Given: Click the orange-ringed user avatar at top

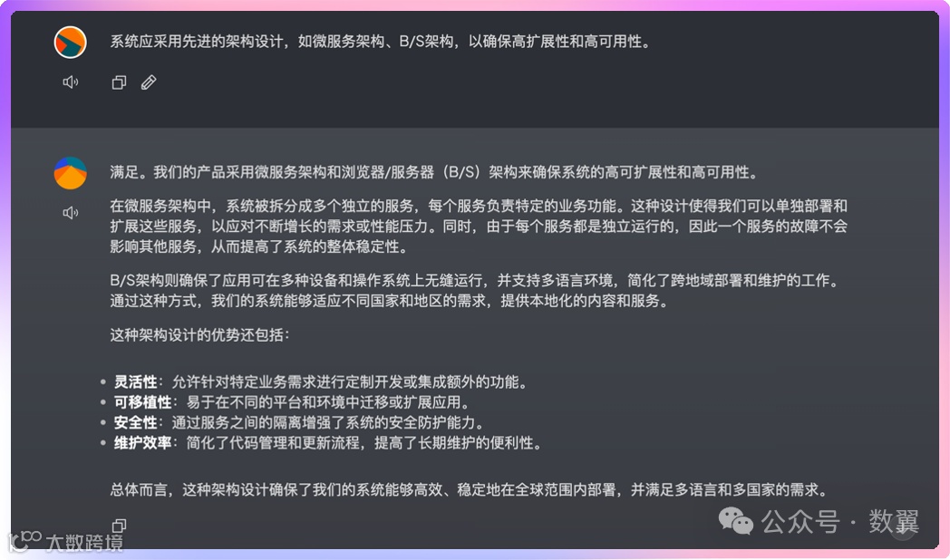Looking at the screenshot, I should 71,43.
